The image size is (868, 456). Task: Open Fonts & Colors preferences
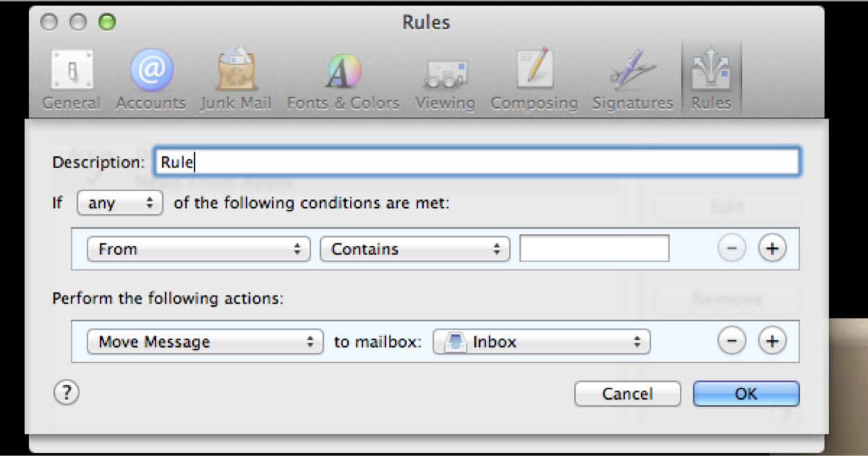click(x=343, y=79)
